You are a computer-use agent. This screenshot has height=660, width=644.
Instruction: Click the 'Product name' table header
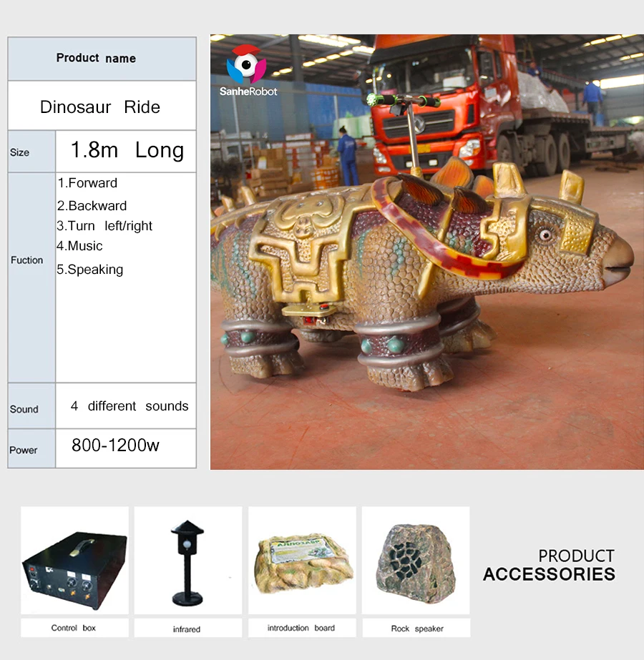(96, 58)
